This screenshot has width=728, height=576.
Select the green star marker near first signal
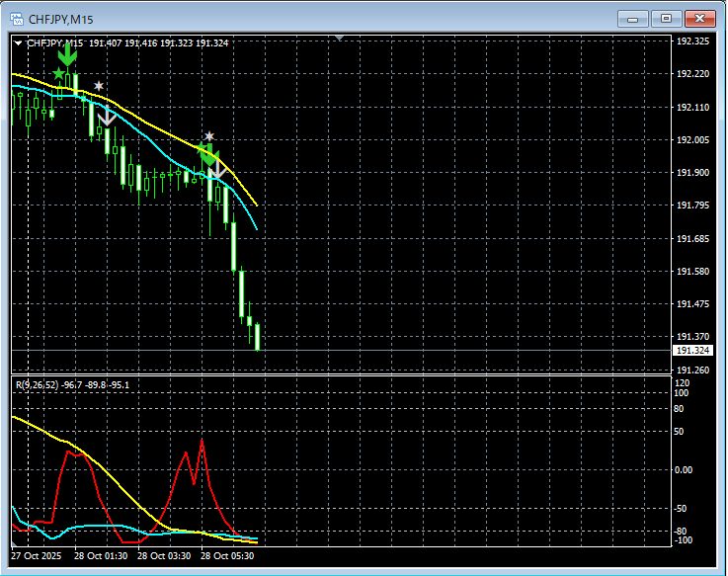click(x=58, y=73)
